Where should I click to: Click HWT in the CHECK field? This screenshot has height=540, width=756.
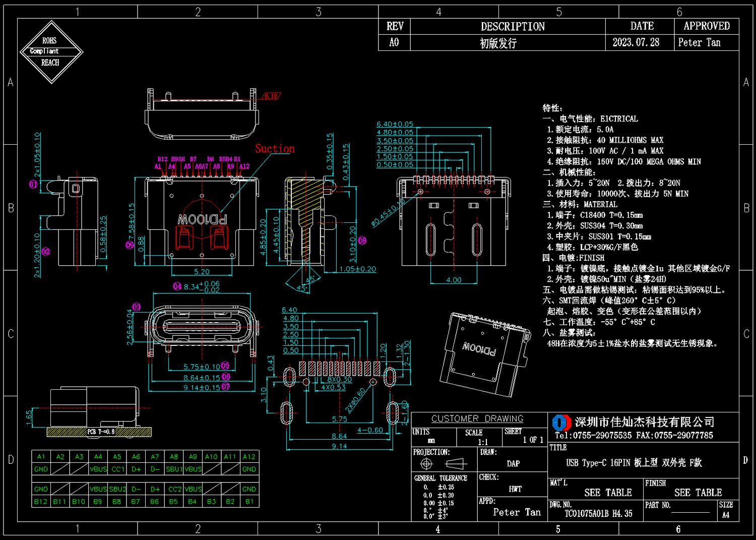pyautogui.click(x=515, y=489)
